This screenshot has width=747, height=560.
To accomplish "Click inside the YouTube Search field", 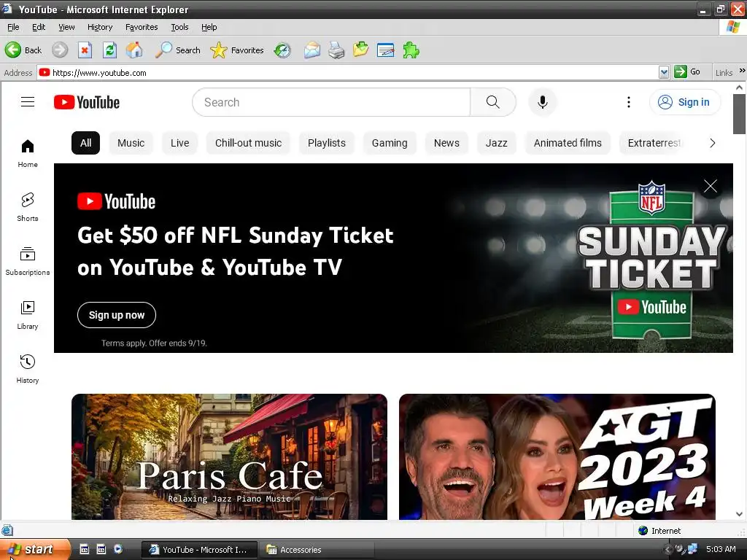I will pyautogui.click(x=331, y=102).
